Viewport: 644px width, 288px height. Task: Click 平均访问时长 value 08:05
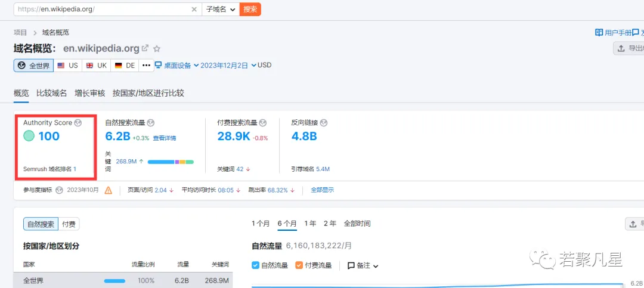(x=226, y=190)
